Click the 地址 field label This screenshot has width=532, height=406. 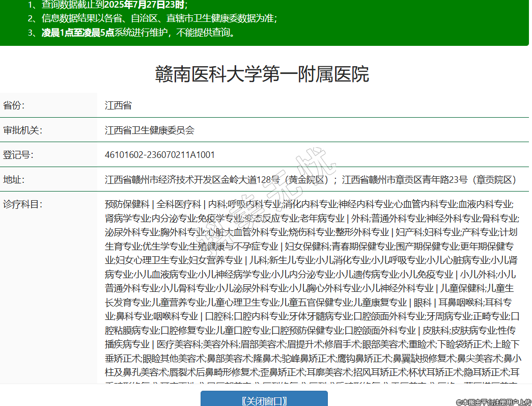pyautogui.click(x=14, y=180)
